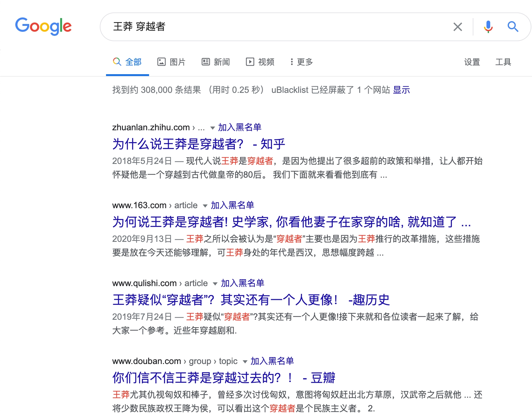Open result 为何说王莽是穿越者! 史学家
Image resolution: width=532 pixels, height=417 pixels.
click(292, 222)
